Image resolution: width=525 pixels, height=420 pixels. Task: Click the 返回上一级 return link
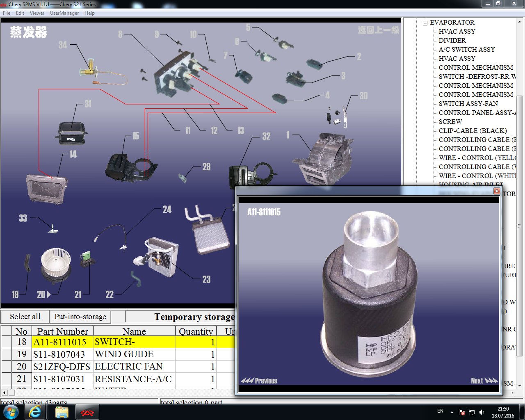pos(378,30)
